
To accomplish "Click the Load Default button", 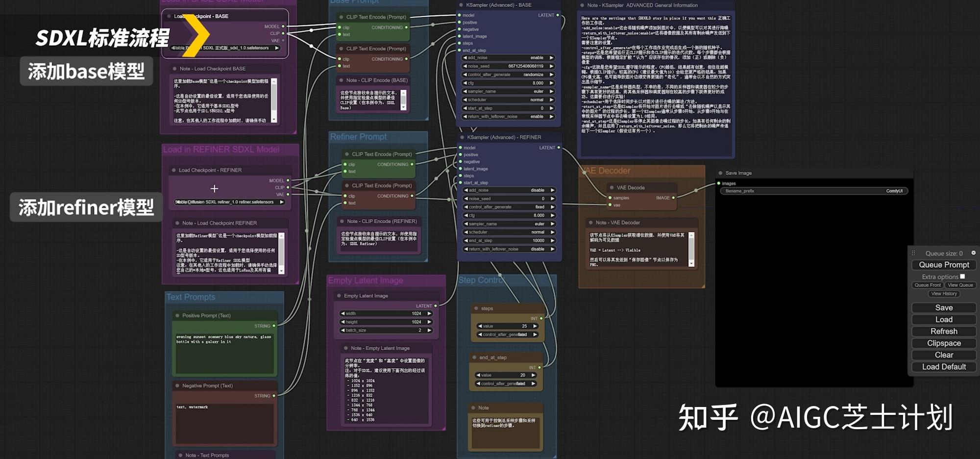I will pos(943,367).
